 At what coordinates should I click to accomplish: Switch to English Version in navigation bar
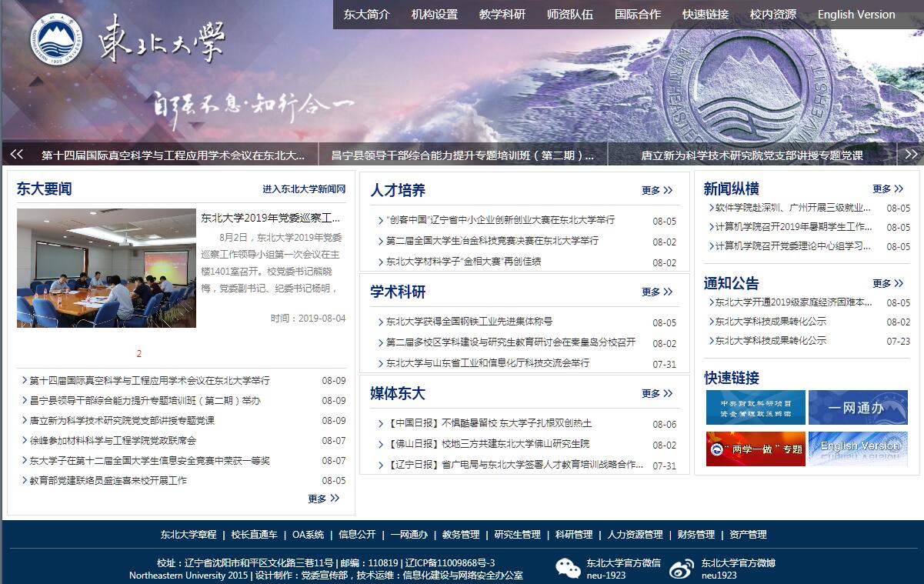856,15
